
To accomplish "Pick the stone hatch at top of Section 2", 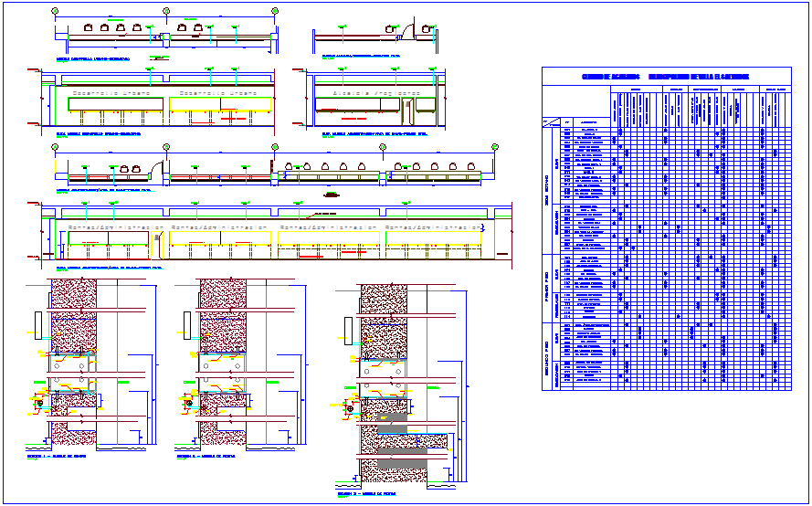I will coord(223,294).
